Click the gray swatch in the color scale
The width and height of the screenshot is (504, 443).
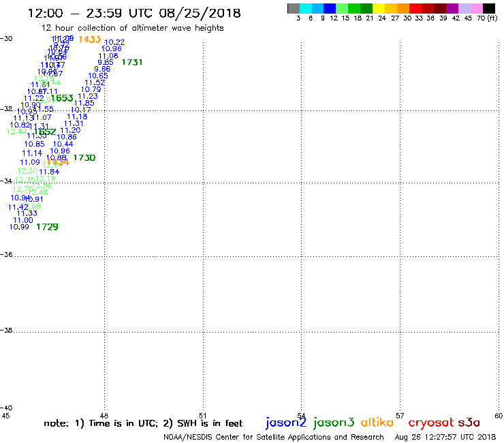(294, 8)
